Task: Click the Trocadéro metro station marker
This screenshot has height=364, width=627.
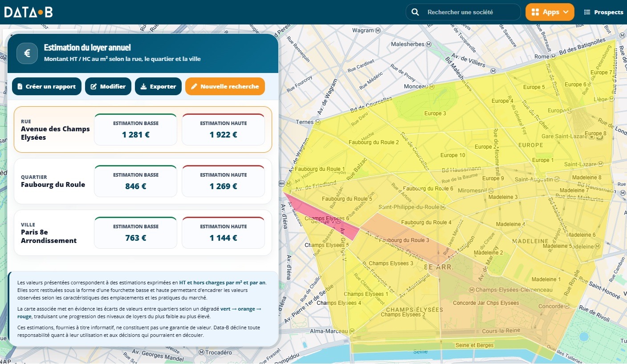Action: (202, 352)
